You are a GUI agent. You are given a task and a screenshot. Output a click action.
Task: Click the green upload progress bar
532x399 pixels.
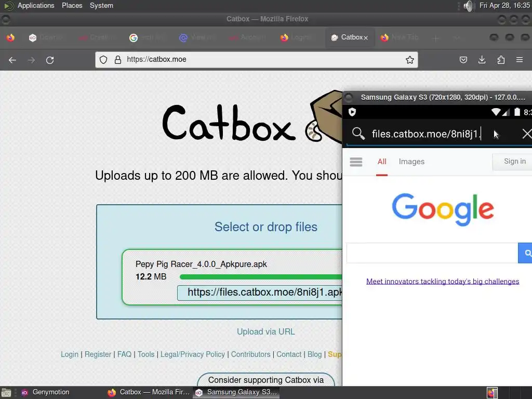click(x=261, y=277)
